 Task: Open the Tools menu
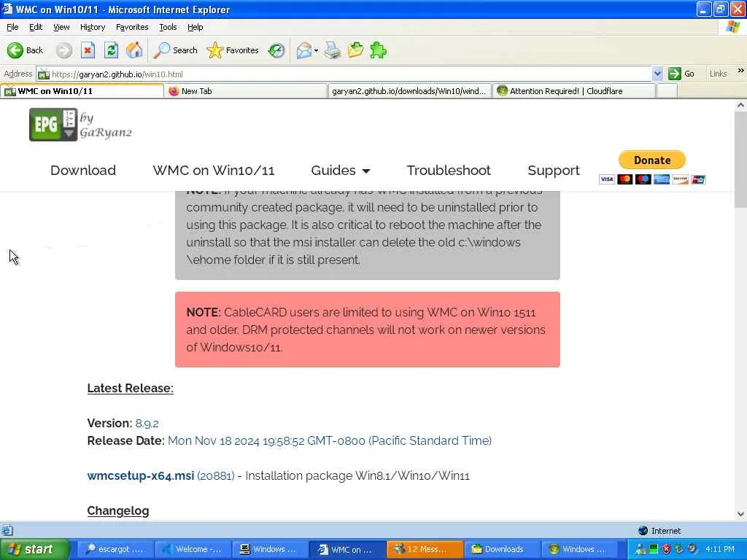(168, 27)
